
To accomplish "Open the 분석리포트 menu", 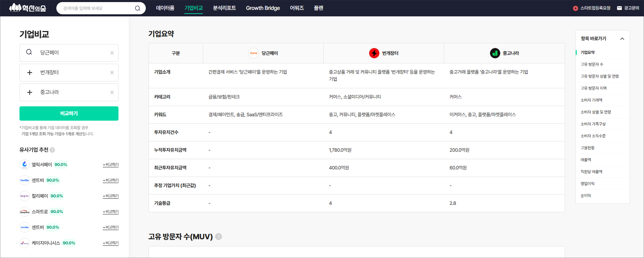I will 224,8.
